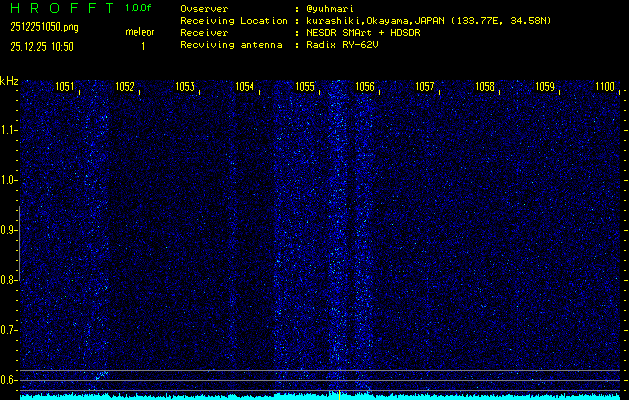
Task: Click the 1100 time marker
Action: tap(605, 87)
